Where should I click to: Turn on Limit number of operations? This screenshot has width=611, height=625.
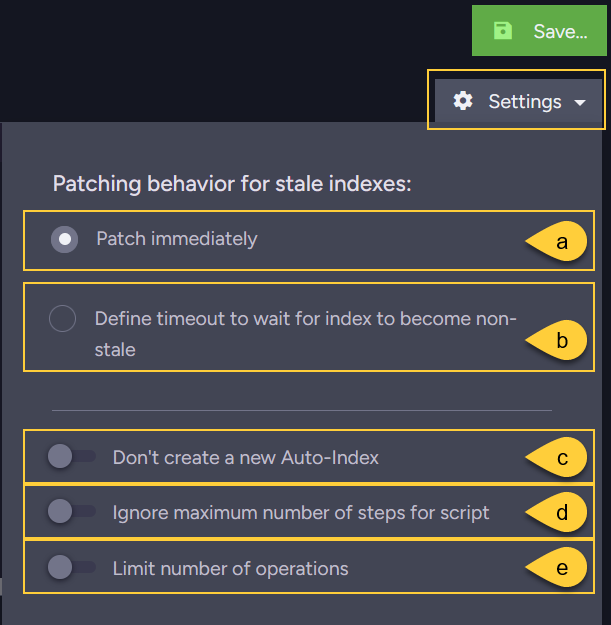[x=72, y=567]
